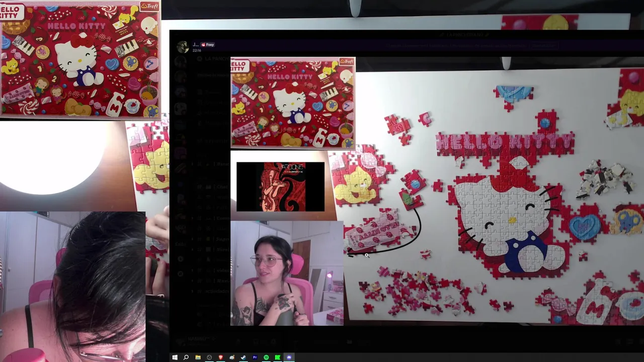Open the Windows Start menu
The image size is (644, 362).
[175, 357]
